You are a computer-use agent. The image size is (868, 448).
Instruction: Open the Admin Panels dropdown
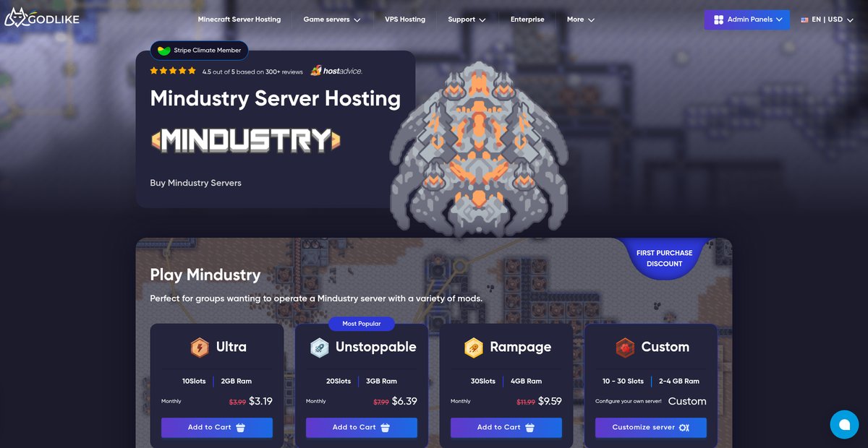(x=747, y=20)
